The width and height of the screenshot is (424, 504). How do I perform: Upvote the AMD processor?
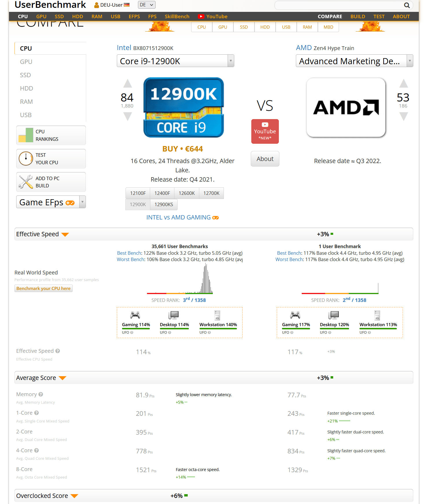point(403,84)
